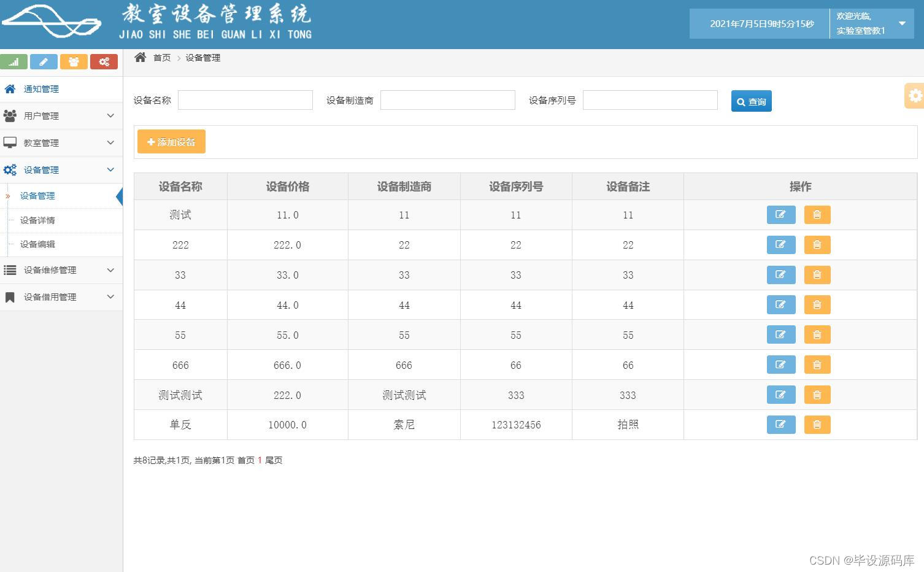Focus the 设备制造商 search field
This screenshot has width=924, height=572.
pos(448,100)
